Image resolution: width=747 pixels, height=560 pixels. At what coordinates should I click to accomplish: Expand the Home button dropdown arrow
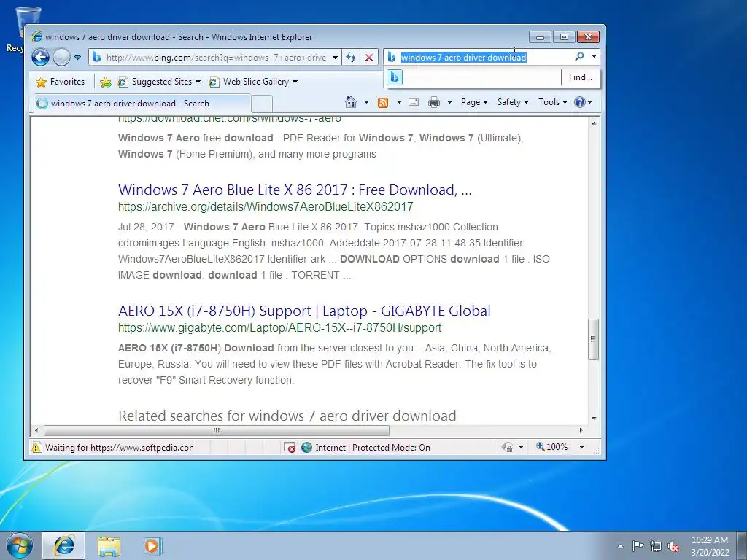click(366, 102)
